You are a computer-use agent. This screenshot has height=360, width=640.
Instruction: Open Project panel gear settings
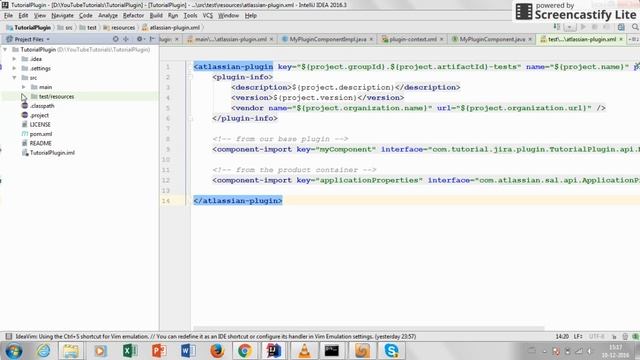coord(140,39)
